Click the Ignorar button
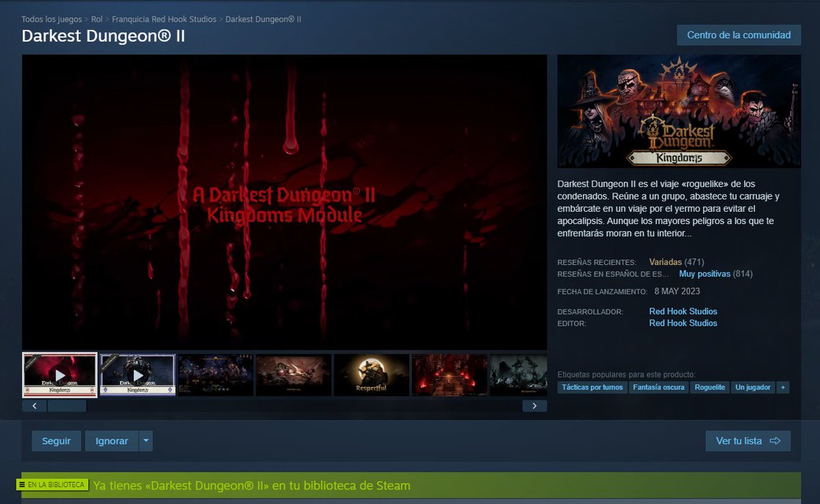This screenshot has width=820, height=504. (x=111, y=441)
